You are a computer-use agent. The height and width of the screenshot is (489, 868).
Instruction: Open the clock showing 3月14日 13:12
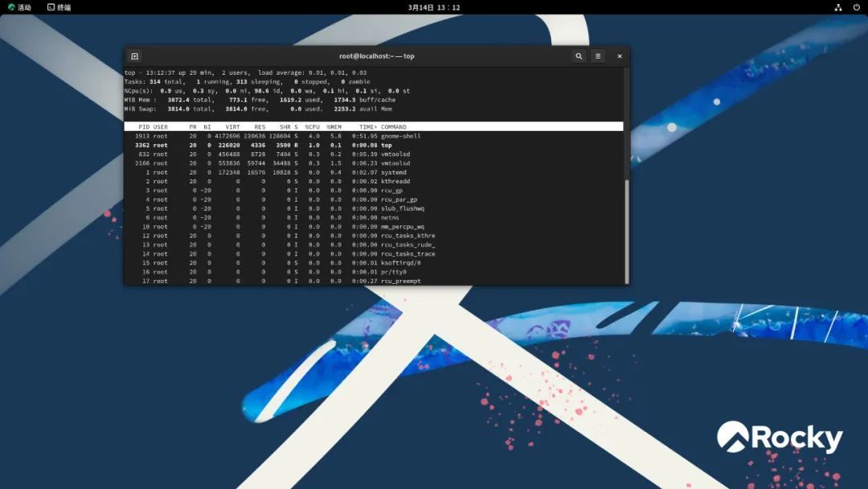point(434,7)
